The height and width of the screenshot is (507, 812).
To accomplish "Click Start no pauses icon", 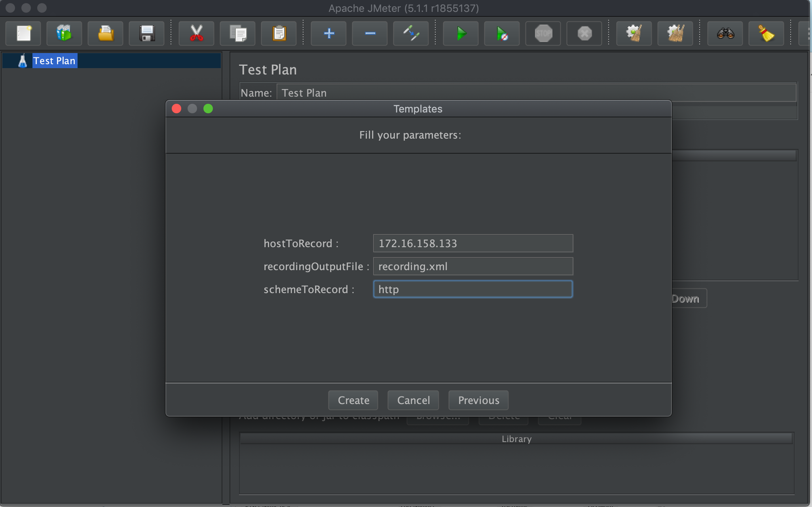I will pyautogui.click(x=502, y=33).
